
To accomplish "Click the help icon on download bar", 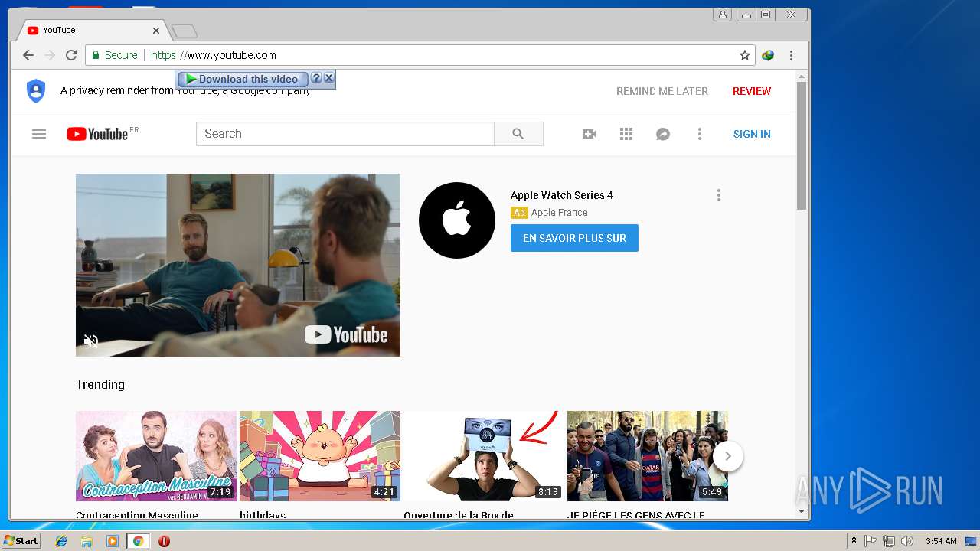I will tap(316, 78).
